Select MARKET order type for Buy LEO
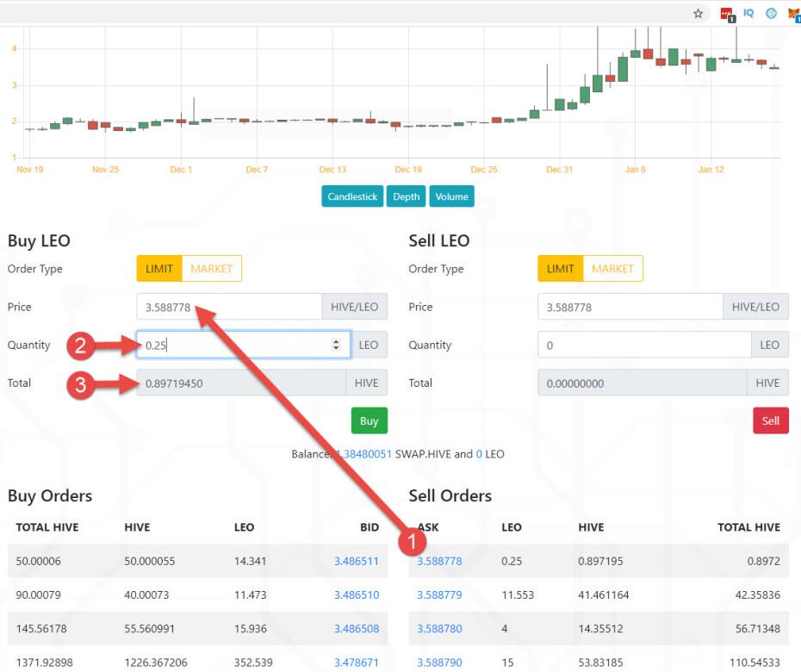 (212, 268)
